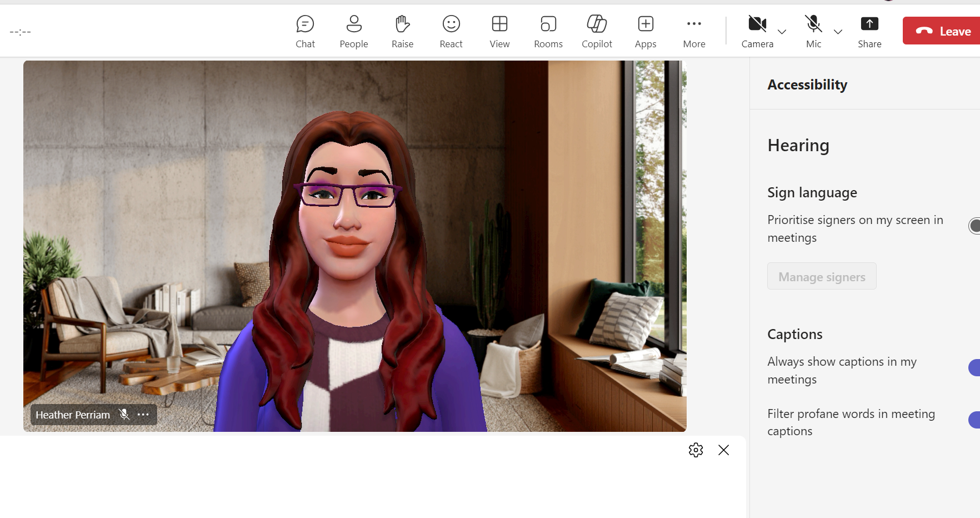Open More meeting options
Viewport: 980px width, 518px height.
pyautogui.click(x=694, y=31)
